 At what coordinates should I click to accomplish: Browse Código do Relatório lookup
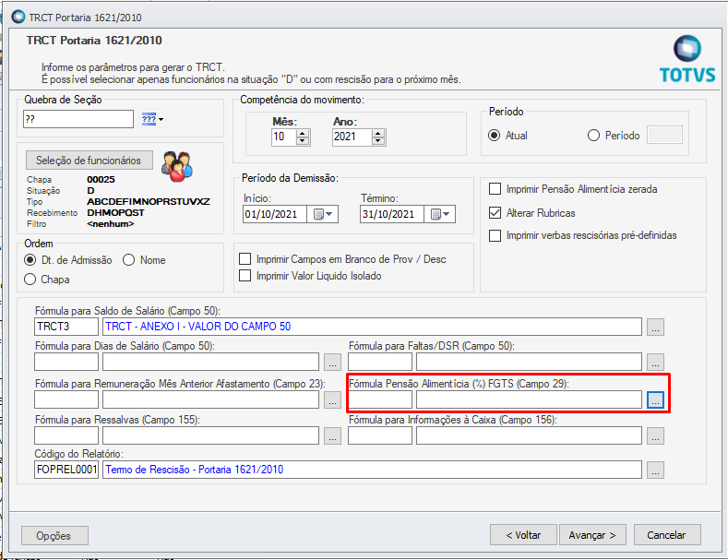point(655,470)
